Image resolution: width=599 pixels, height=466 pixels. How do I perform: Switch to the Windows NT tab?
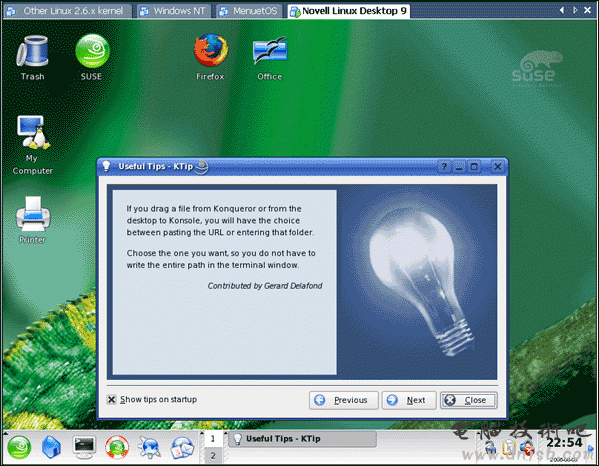(x=174, y=11)
